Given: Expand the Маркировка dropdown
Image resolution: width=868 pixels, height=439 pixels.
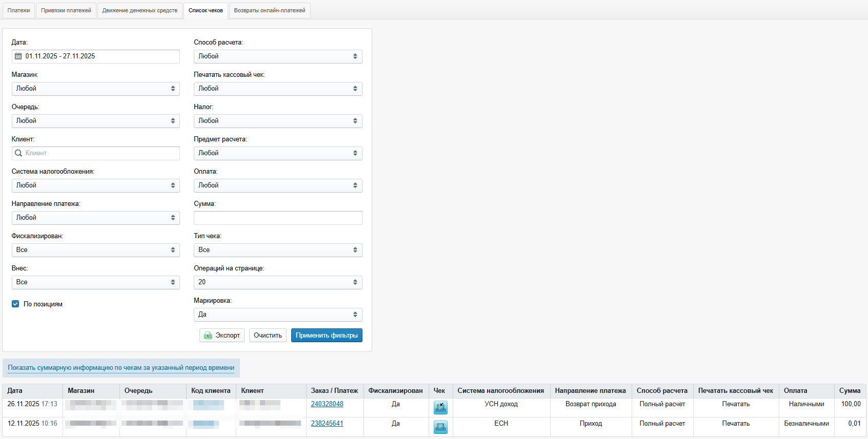Looking at the screenshot, I should (277, 315).
